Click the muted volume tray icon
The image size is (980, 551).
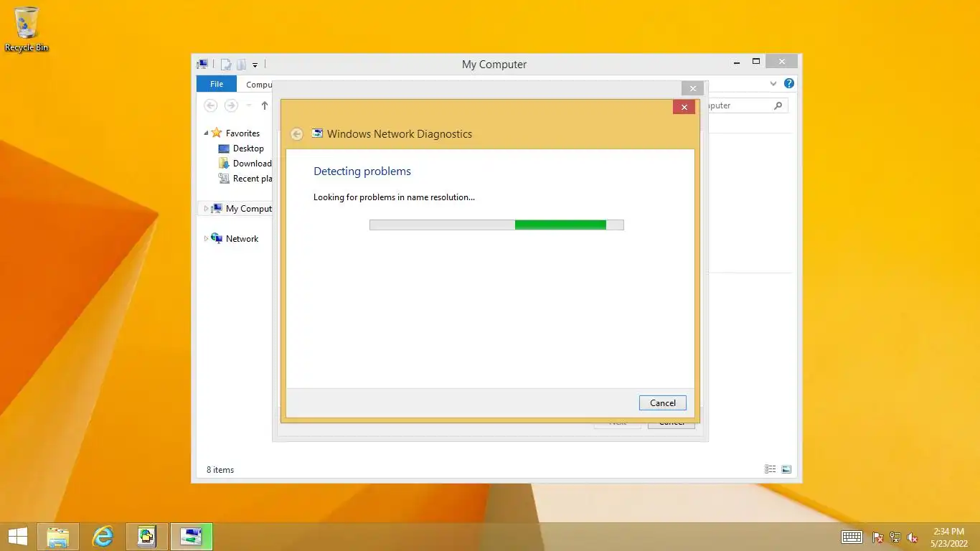[x=913, y=537]
